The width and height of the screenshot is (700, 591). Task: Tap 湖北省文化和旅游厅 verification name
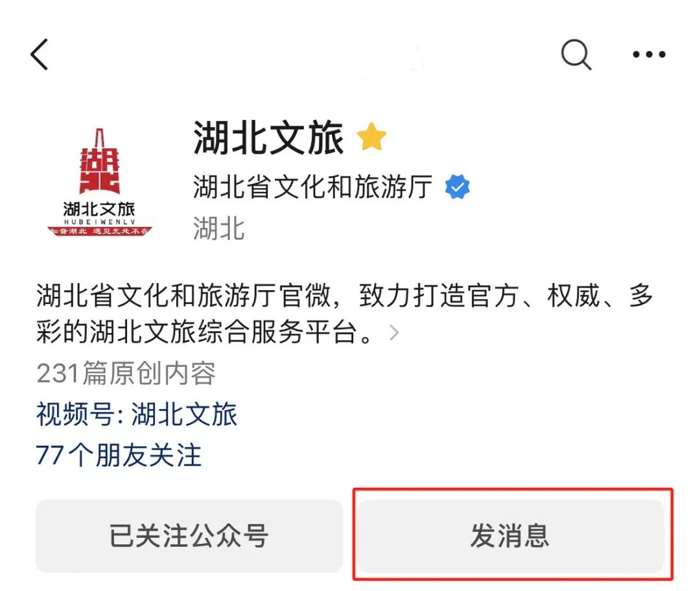click(x=313, y=187)
